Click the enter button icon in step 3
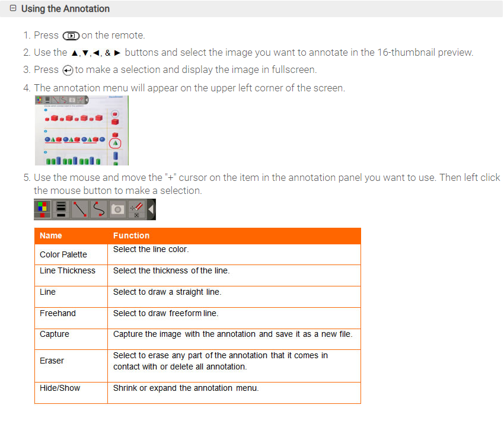Image resolution: width=504 pixels, height=427 pixels. pyautogui.click(x=67, y=69)
